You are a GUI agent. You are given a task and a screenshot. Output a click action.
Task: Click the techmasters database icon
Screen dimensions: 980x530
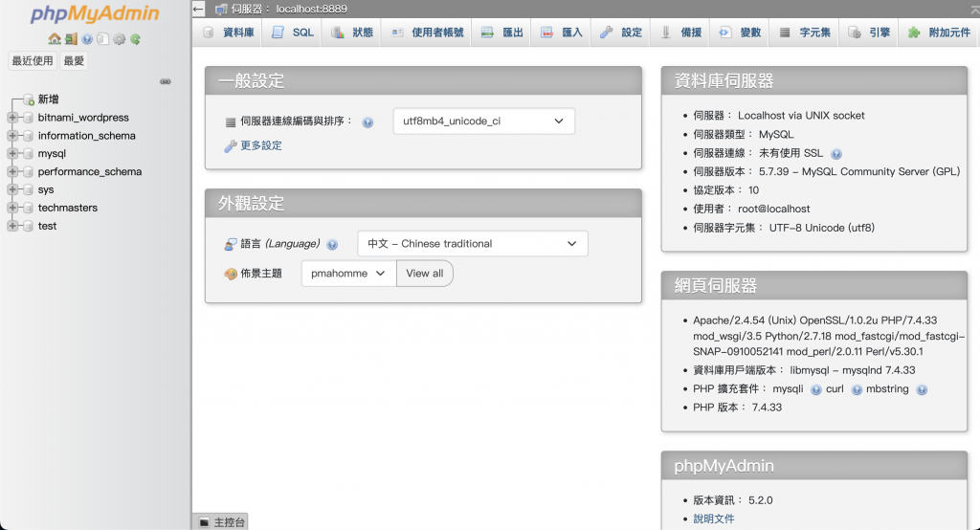(x=28, y=208)
